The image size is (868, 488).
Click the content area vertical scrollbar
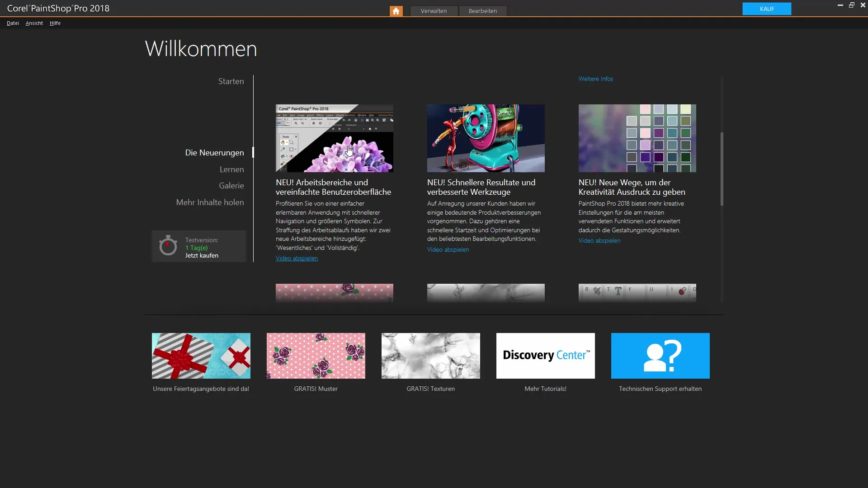click(x=722, y=169)
